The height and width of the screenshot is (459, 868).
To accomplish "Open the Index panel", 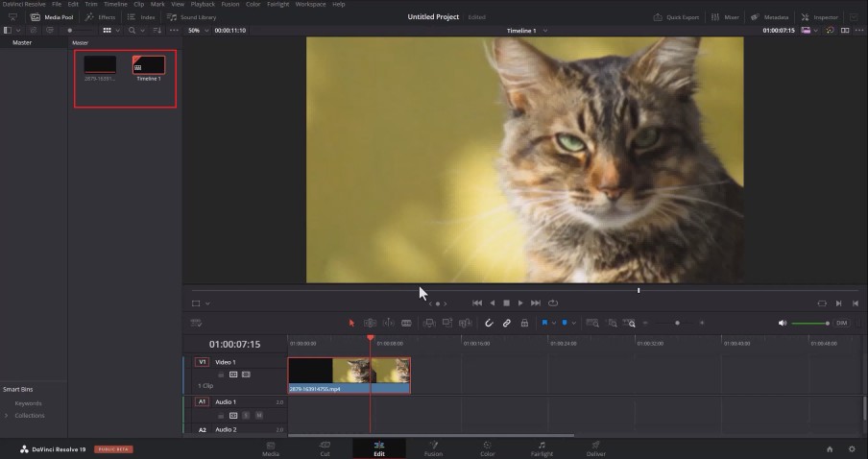I will click(141, 17).
